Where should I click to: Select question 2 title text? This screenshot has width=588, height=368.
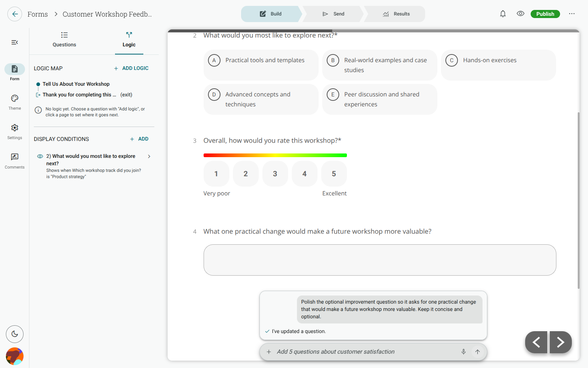click(270, 35)
